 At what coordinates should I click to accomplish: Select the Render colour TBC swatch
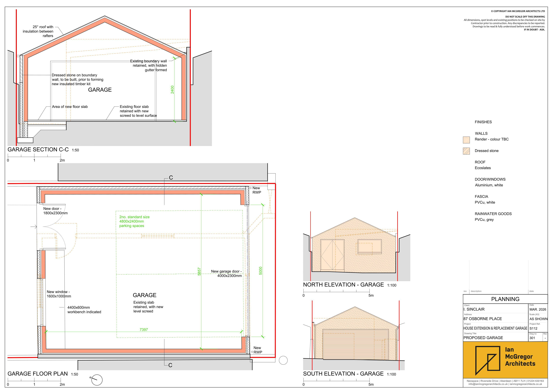tap(466, 140)
